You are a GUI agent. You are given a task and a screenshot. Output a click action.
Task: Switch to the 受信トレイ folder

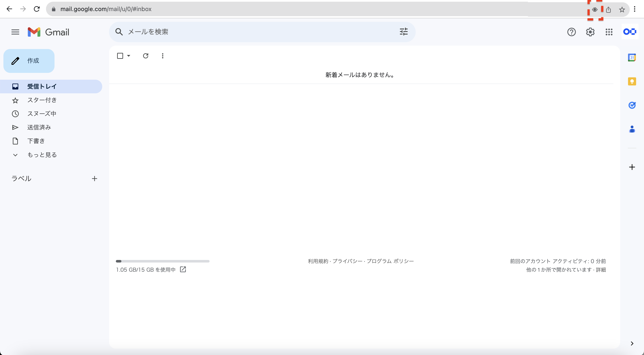tap(42, 86)
